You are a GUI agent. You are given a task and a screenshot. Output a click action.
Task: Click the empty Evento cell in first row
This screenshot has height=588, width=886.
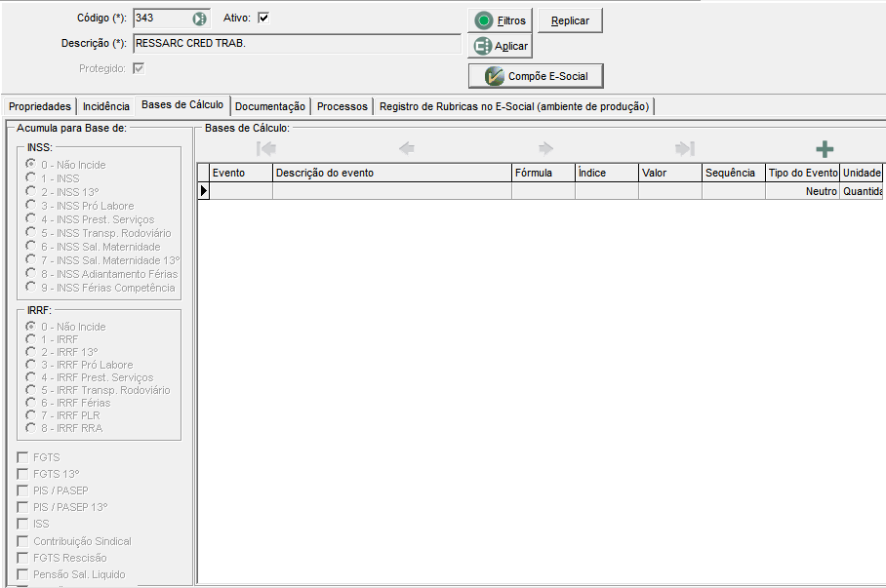tap(241, 191)
